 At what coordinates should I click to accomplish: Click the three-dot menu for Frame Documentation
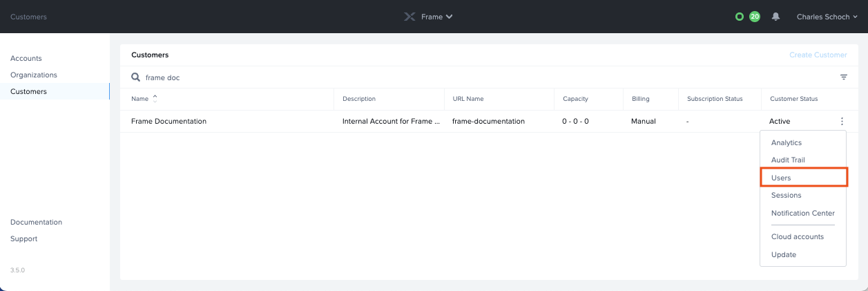coord(842,121)
